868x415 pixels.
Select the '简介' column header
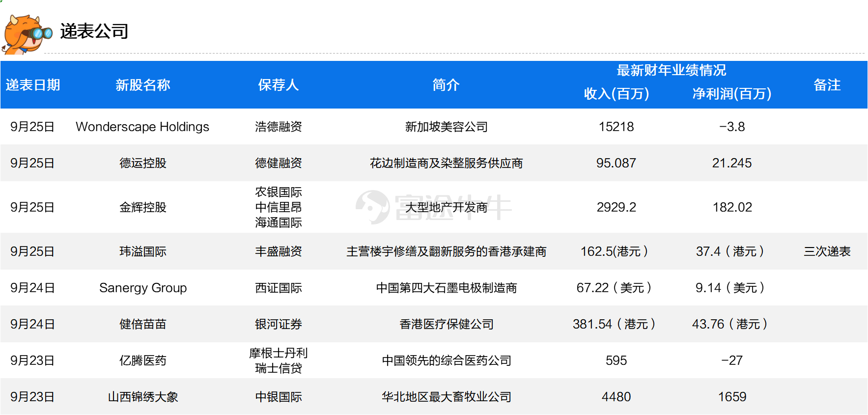pos(446,85)
